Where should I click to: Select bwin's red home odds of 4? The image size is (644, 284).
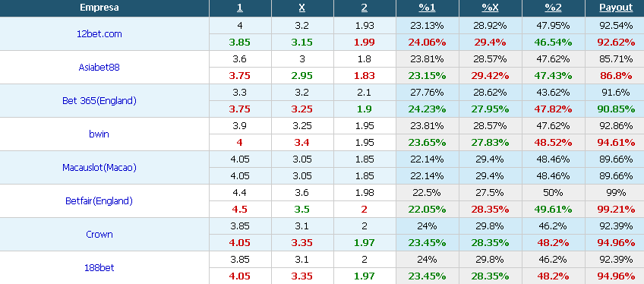point(240,143)
